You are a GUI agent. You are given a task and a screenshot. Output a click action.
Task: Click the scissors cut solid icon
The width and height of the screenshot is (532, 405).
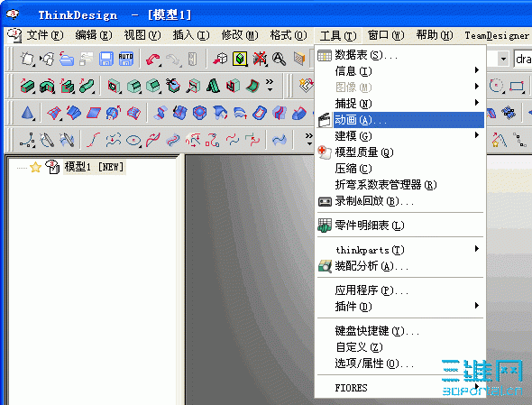point(173,86)
